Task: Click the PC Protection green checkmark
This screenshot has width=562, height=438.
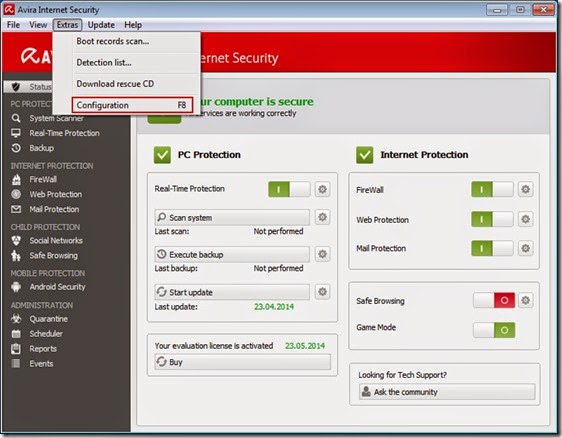Action: [162, 155]
